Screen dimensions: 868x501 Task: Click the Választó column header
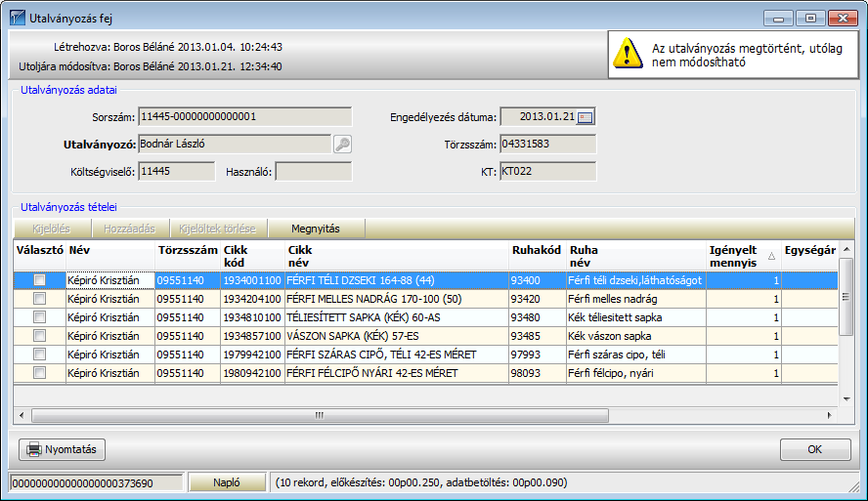click(40, 256)
